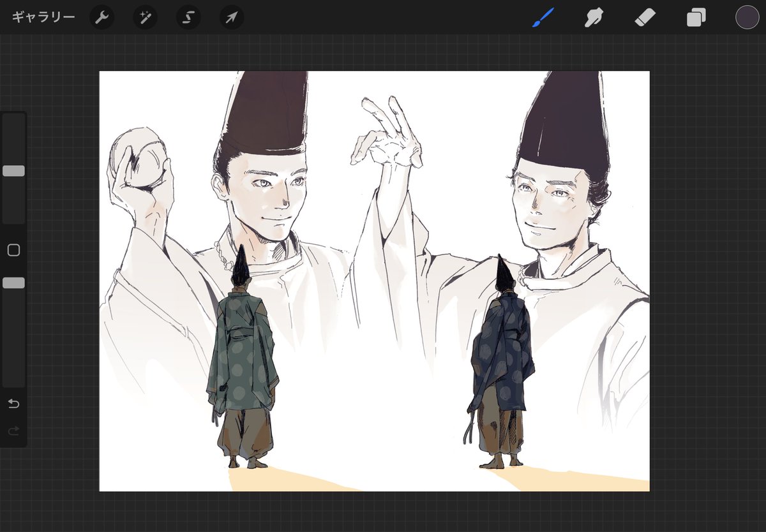Open the Adjustments magic wand menu
Viewport: 766px width, 532px height.
point(145,17)
